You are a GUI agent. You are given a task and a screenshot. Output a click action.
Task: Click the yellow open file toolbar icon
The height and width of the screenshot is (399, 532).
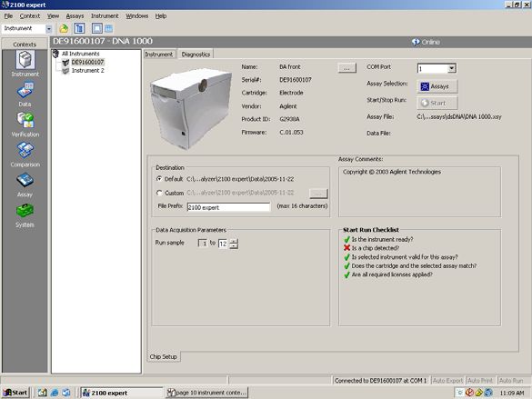64,28
